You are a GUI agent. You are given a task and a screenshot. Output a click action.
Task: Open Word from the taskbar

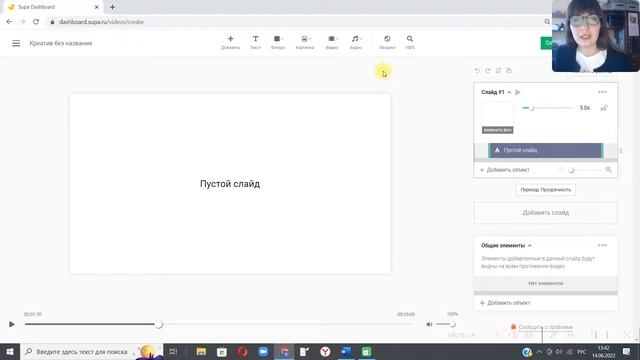[346, 351]
